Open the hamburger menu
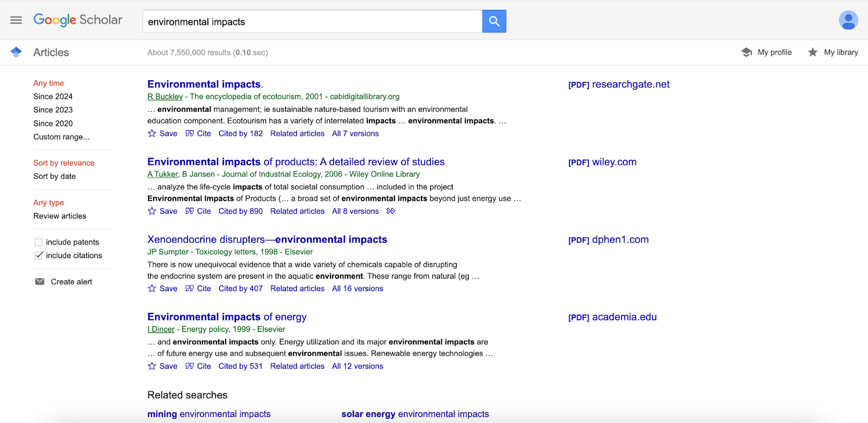Viewport: 868px width, 423px height. (16, 20)
